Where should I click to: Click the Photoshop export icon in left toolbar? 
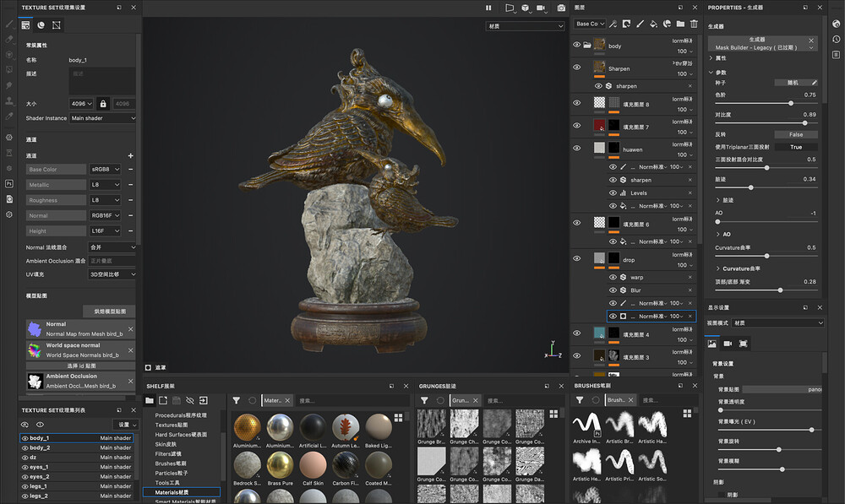tap(9, 183)
